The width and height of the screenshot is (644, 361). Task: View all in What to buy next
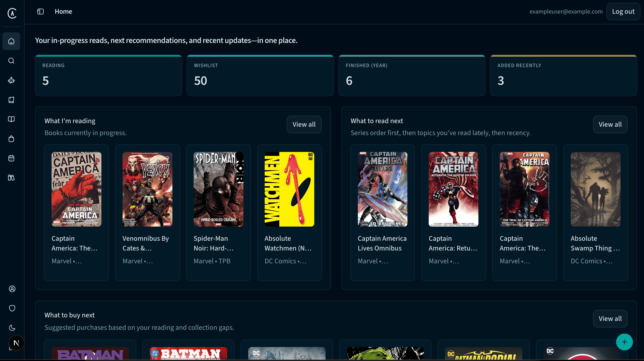click(x=610, y=318)
